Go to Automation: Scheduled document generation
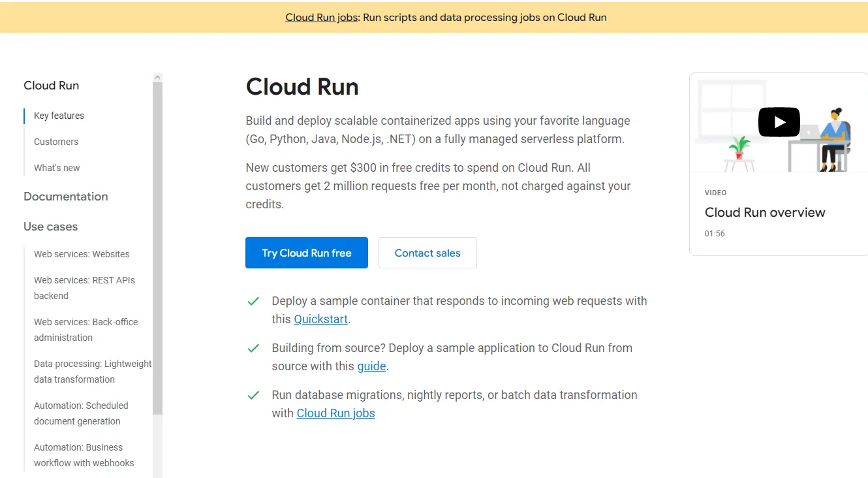The width and height of the screenshot is (868, 478). click(81, 413)
